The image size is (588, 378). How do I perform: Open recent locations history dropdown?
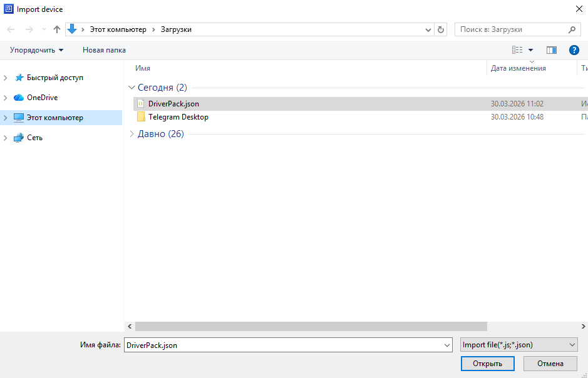click(x=44, y=29)
